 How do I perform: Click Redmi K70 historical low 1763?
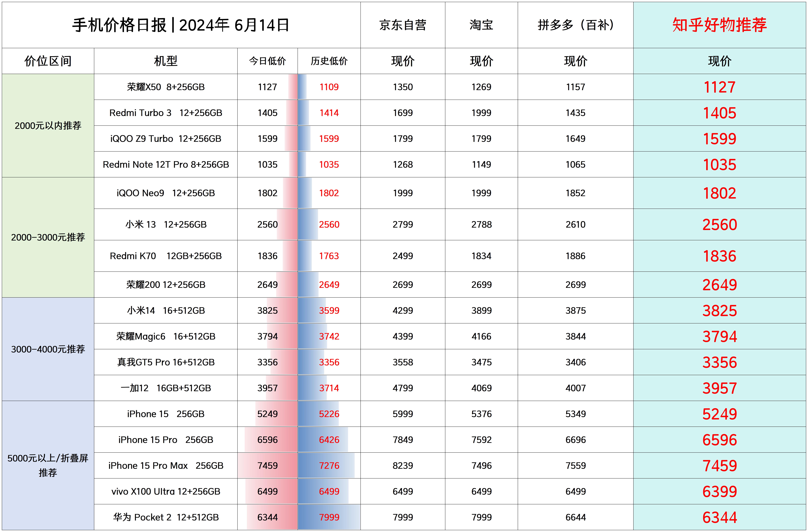(329, 256)
